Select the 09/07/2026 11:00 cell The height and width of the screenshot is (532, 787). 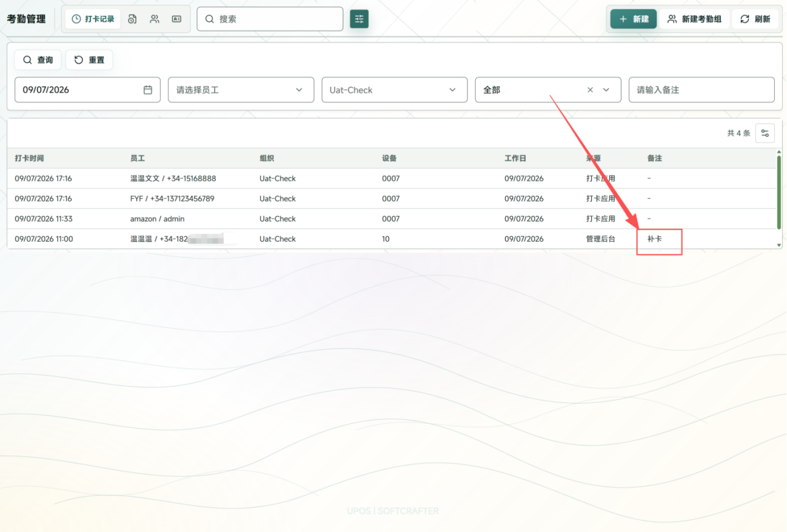click(x=44, y=239)
